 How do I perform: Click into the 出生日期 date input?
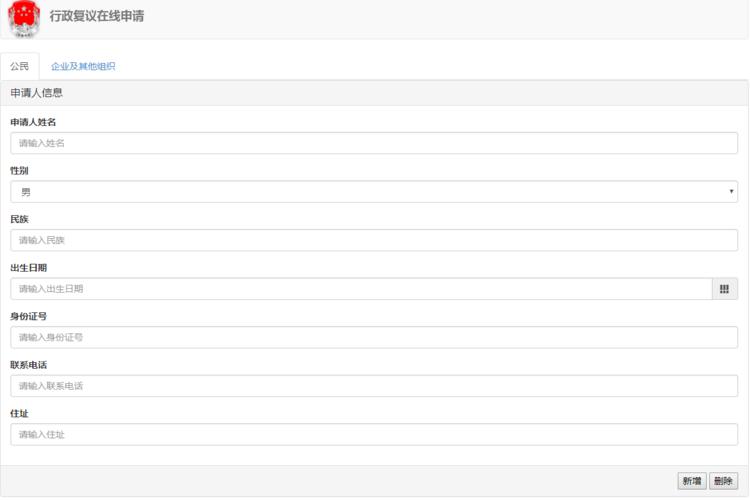tap(361, 289)
